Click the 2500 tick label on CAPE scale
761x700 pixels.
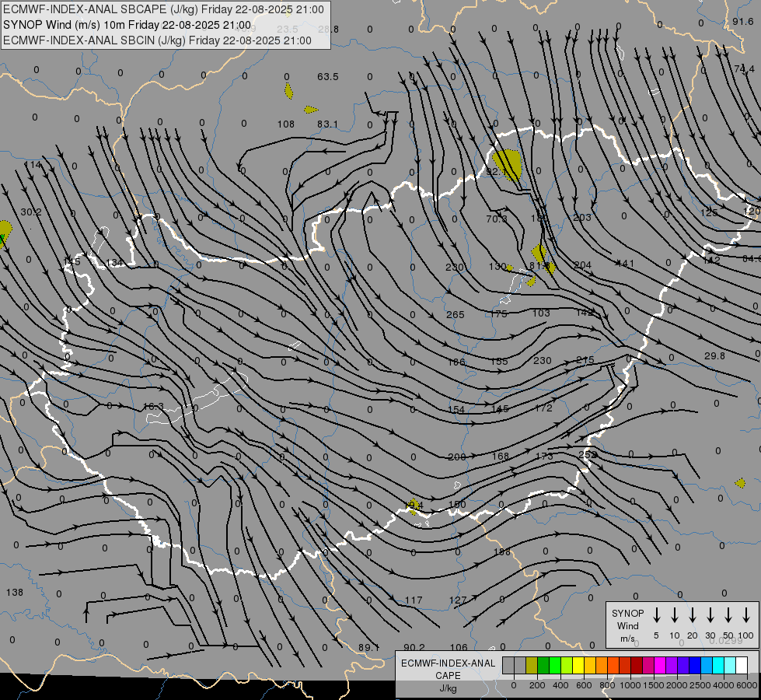coord(700,685)
